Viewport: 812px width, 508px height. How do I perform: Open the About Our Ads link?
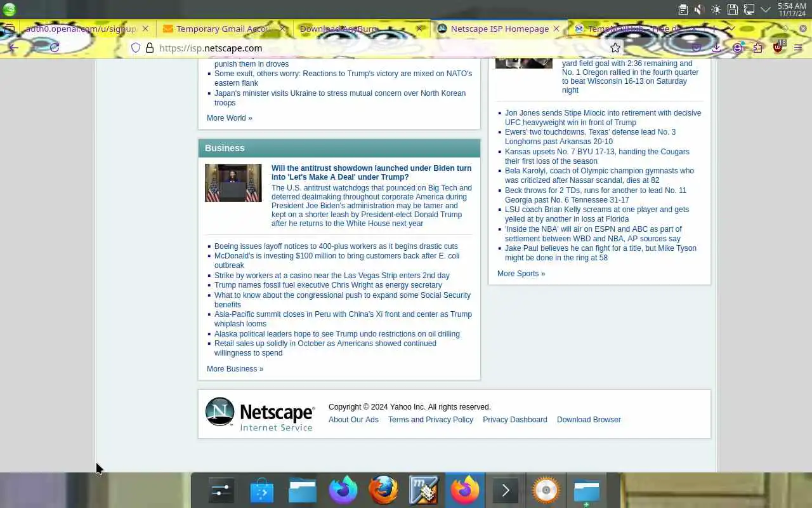tap(353, 419)
